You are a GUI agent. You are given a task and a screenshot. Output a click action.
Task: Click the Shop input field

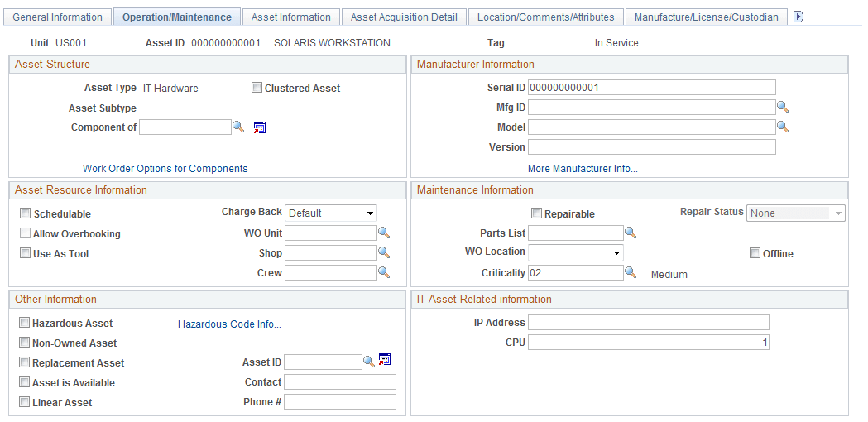click(331, 252)
